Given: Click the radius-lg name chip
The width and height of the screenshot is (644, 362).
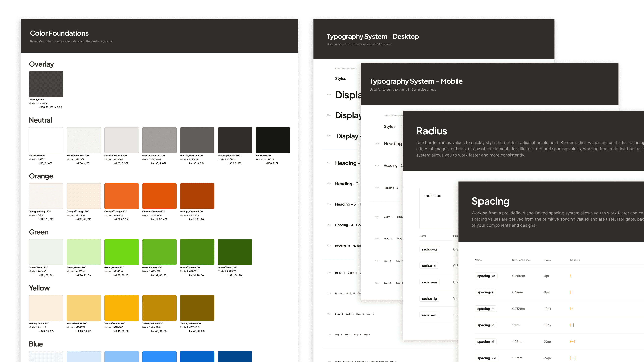Looking at the screenshot, I should [x=429, y=299].
